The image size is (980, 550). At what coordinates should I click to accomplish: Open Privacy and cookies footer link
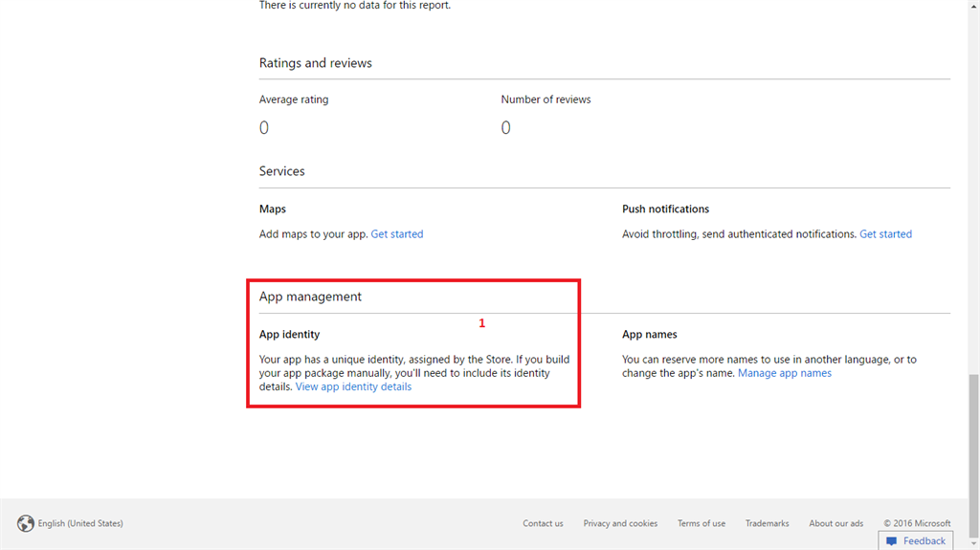620,523
